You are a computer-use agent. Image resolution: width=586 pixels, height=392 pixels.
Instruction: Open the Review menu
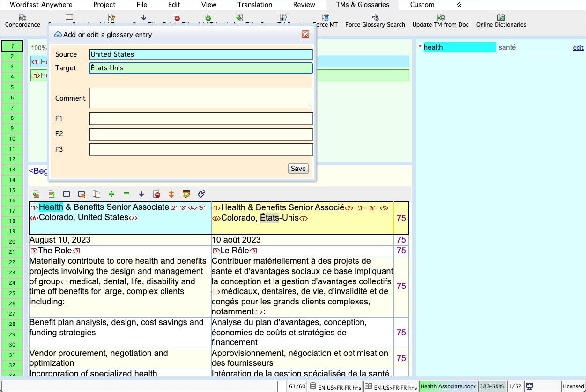coord(304,5)
